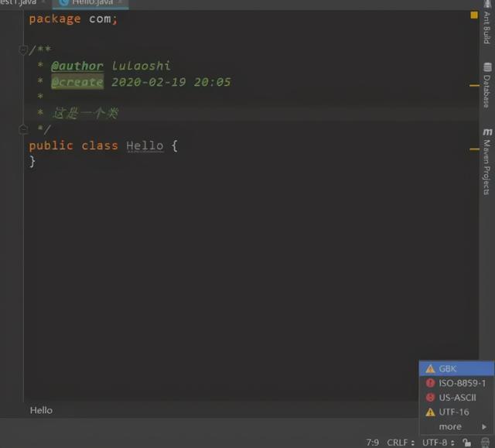495x448 pixels.
Task: Toggle the read-only lock icon
Action: [467, 443]
